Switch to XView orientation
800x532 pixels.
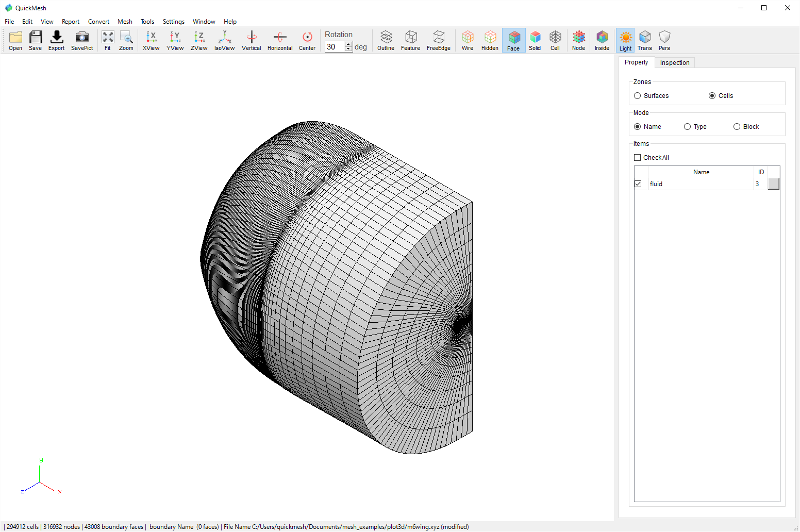pos(151,40)
